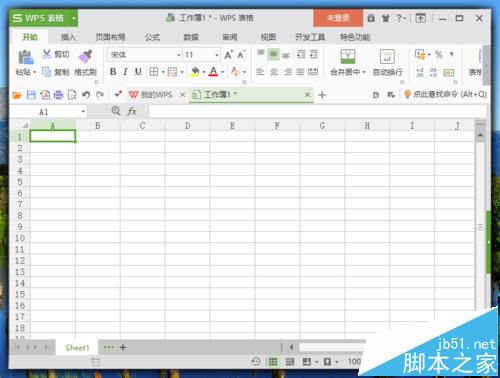Click the Copy icon
The height and width of the screenshot is (378, 500).
tap(47, 72)
